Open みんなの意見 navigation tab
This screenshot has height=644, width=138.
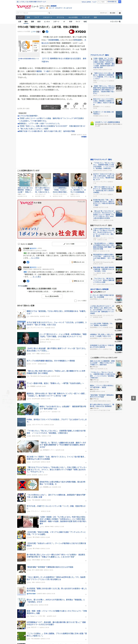(73, 17)
